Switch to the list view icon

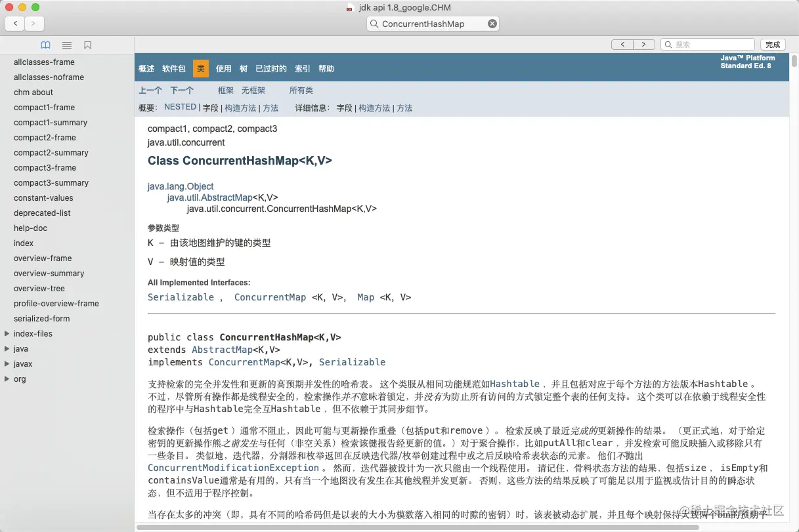coord(66,45)
